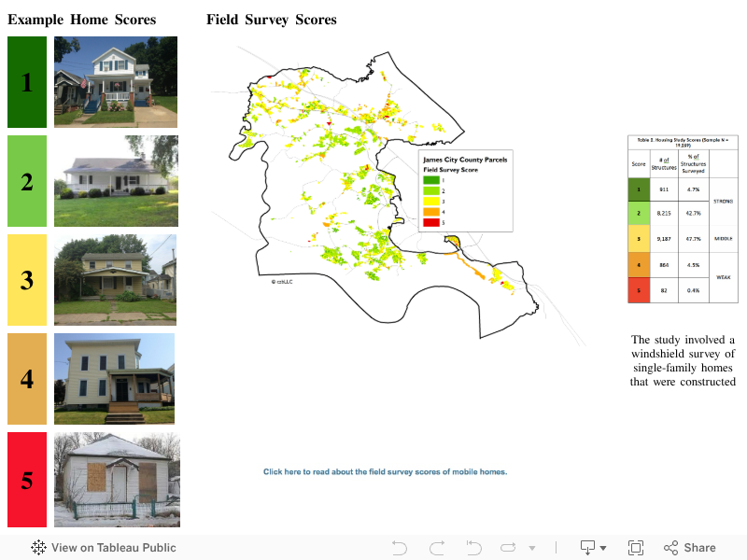Enter full screen mode

636,548
